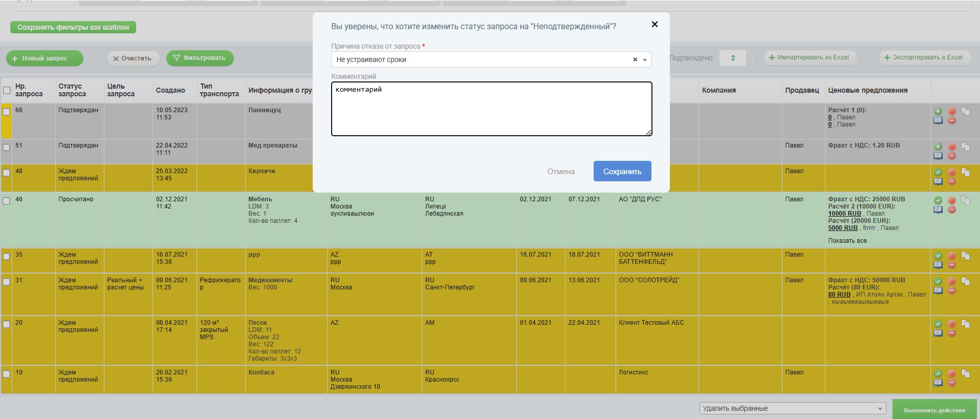Click the red minus icon in row 35
Viewport: 980px width, 419px height.
[952, 265]
